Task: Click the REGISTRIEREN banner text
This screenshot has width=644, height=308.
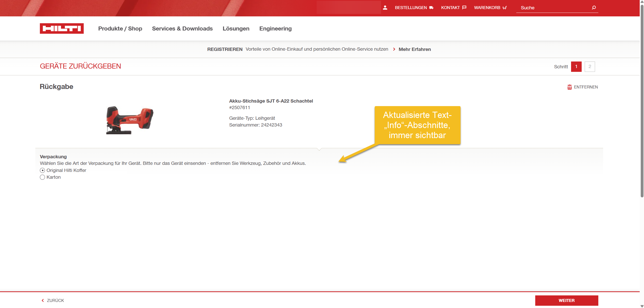Action: [x=225, y=49]
